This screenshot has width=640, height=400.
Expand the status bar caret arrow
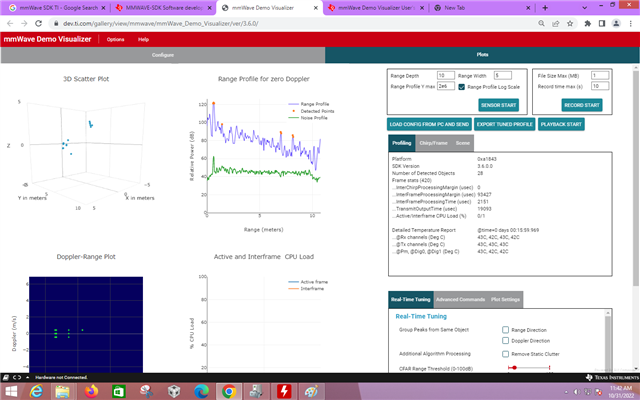[27, 377]
